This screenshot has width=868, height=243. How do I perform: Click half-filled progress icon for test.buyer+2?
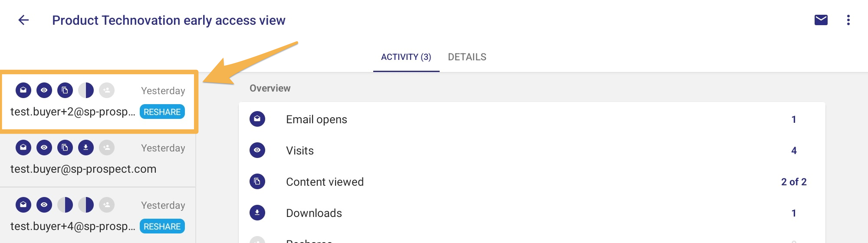[x=86, y=90]
